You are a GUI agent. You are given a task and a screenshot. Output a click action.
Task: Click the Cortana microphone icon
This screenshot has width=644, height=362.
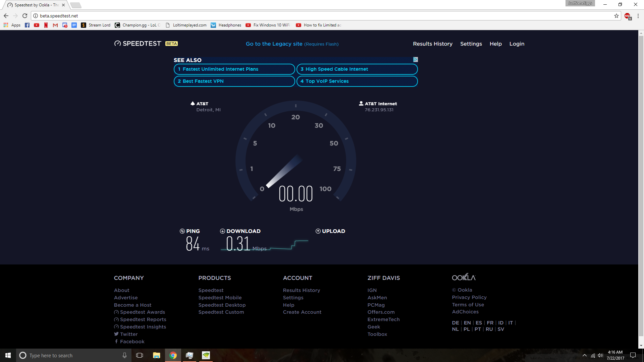pos(124,355)
